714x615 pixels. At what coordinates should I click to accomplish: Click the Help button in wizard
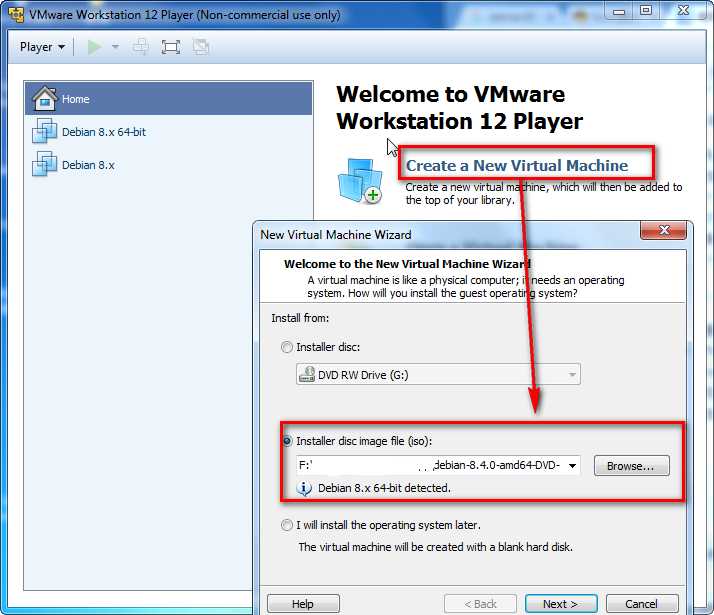point(303,604)
